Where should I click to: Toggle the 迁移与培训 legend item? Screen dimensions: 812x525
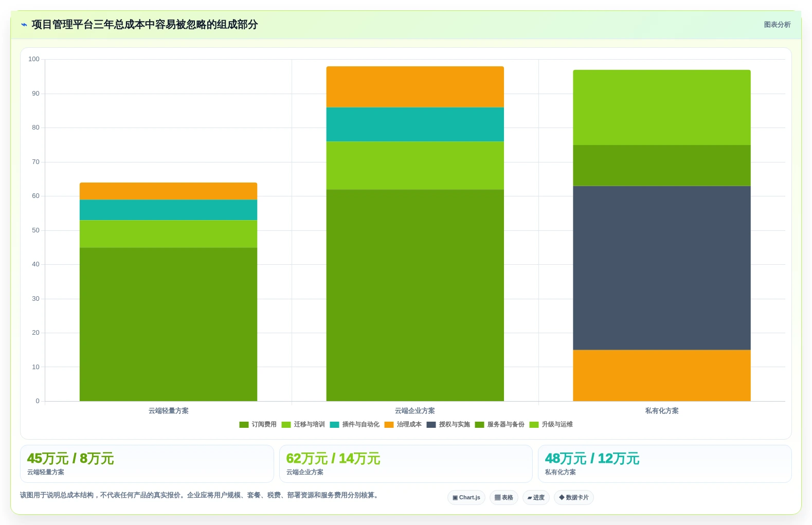point(303,424)
